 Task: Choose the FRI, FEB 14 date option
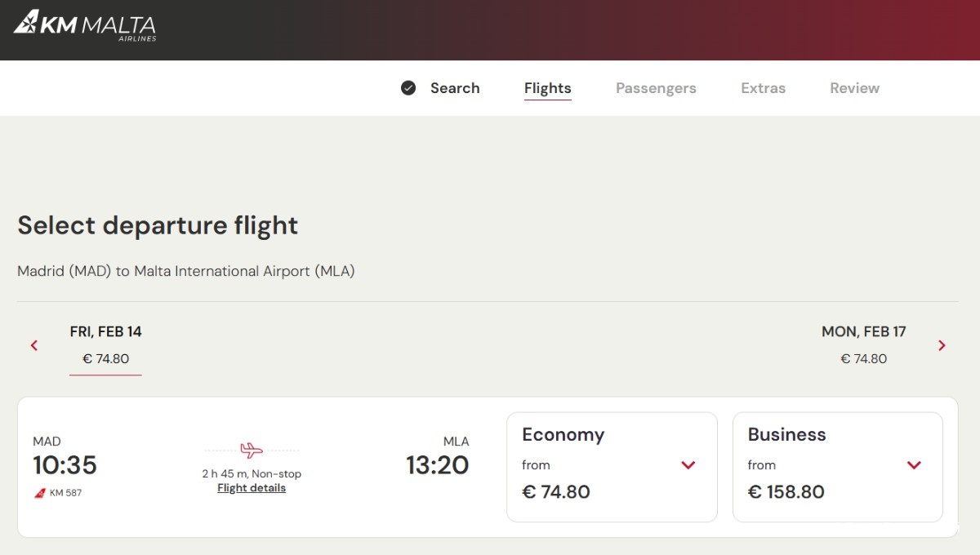[106, 344]
